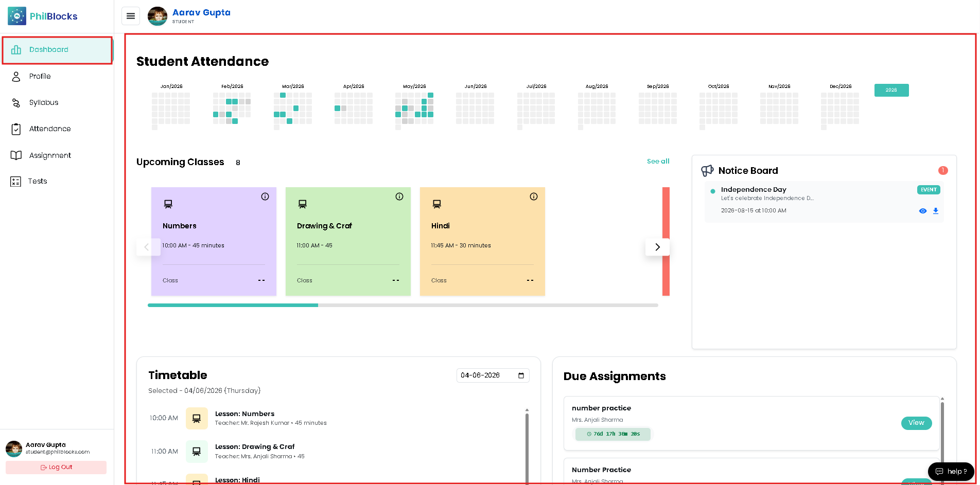The height and width of the screenshot is (485, 980).
Task: Open the help chat widget
Action: coord(951,471)
